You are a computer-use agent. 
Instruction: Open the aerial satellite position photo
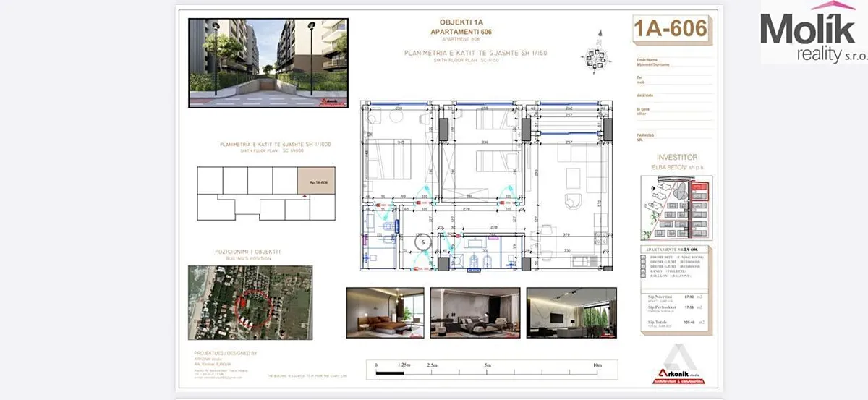click(250, 303)
